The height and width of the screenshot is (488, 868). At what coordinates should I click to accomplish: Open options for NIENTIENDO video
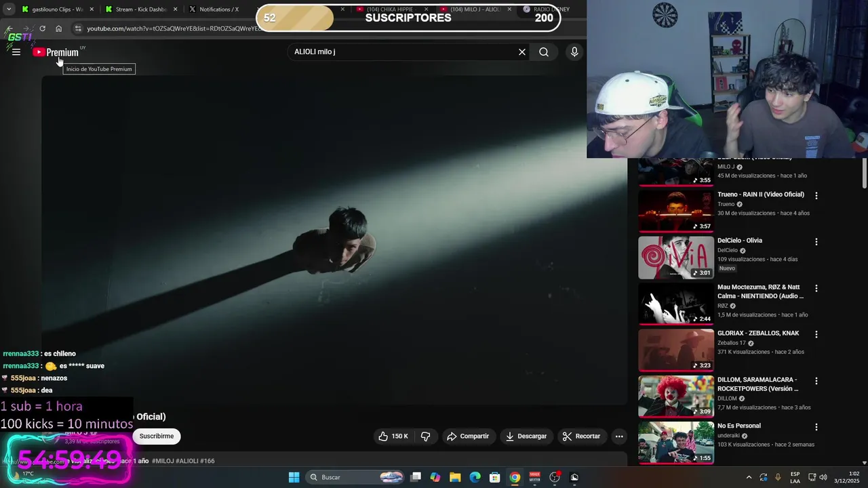(x=816, y=288)
